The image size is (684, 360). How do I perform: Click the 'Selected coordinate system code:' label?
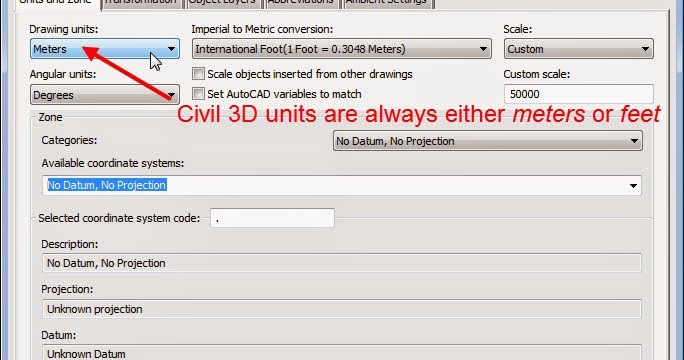click(119, 218)
